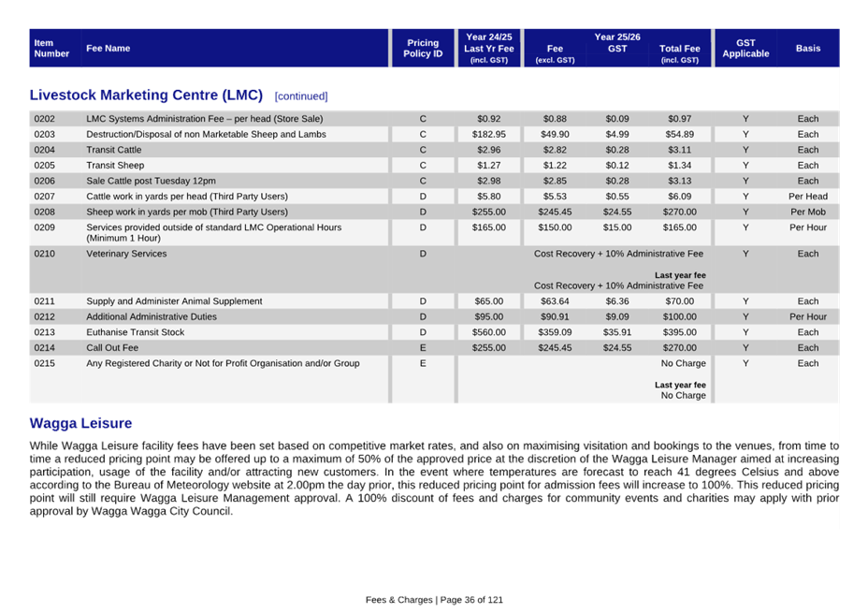Select the $359.09 fee for Euthanise Transit Stock
The height and width of the screenshot is (614, 868).
point(555,332)
